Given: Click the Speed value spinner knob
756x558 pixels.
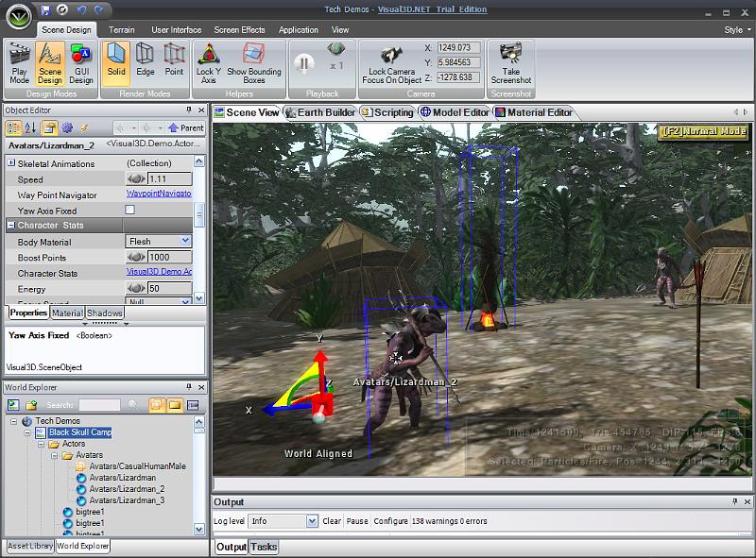Looking at the screenshot, I should pos(136,178).
